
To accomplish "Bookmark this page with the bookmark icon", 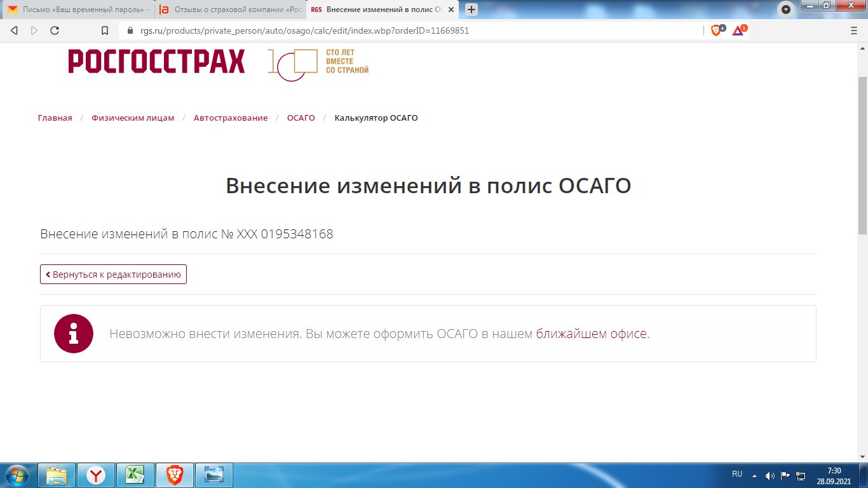I will 105,30.
